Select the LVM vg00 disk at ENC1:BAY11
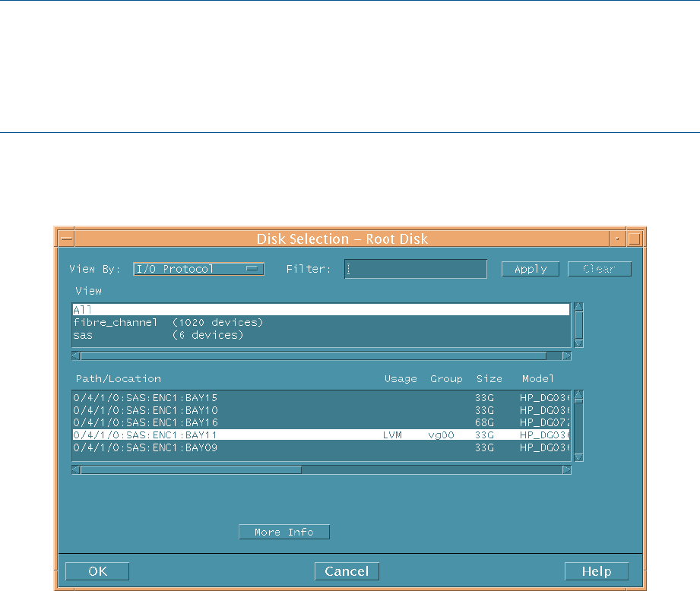The width and height of the screenshot is (700, 591). (321, 435)
